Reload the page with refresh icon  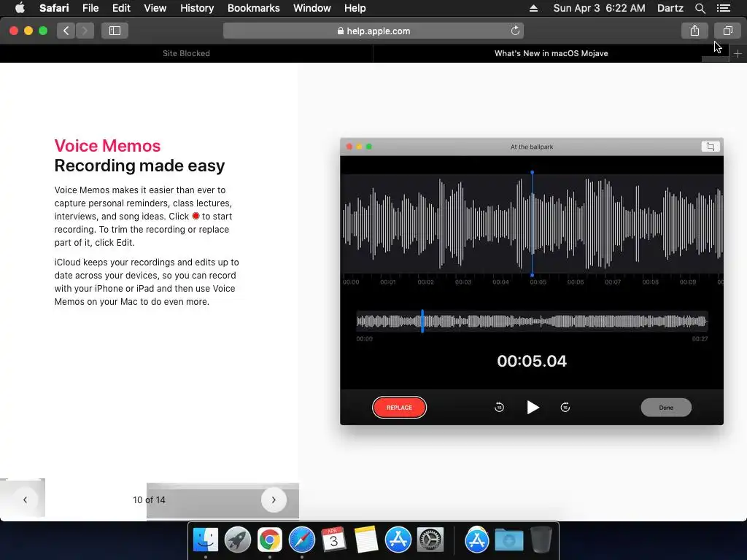pos(515,31)
